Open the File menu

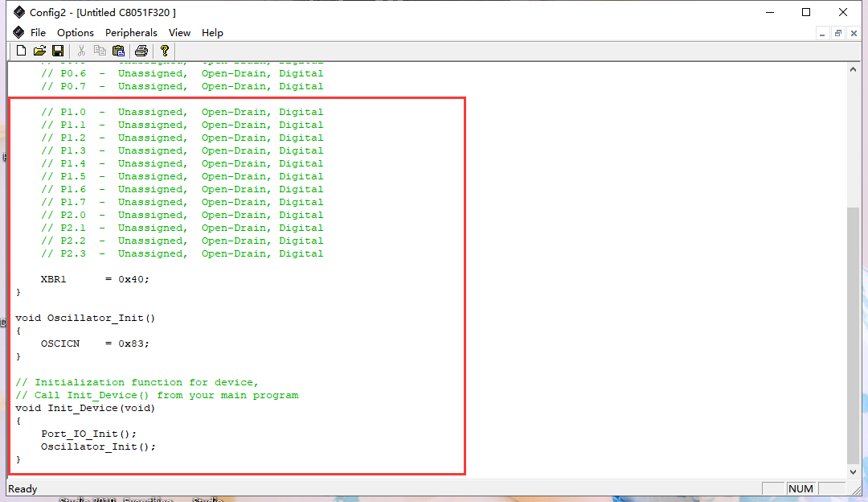point(38,33)
